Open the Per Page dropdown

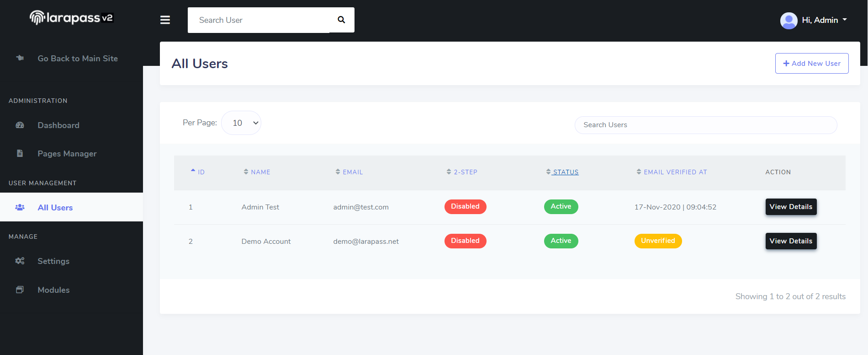[241, 123]
